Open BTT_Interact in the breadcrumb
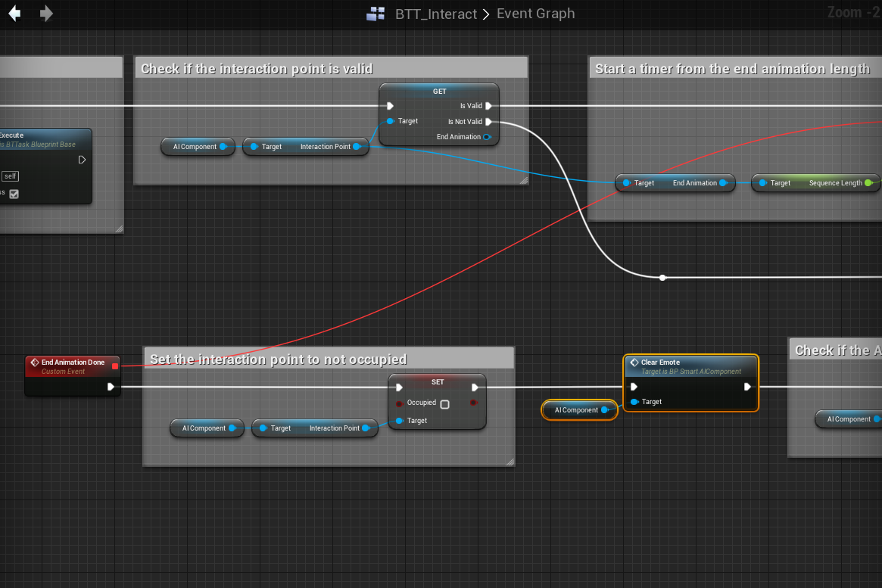This screenshot has width=882, height=588. 436,14
